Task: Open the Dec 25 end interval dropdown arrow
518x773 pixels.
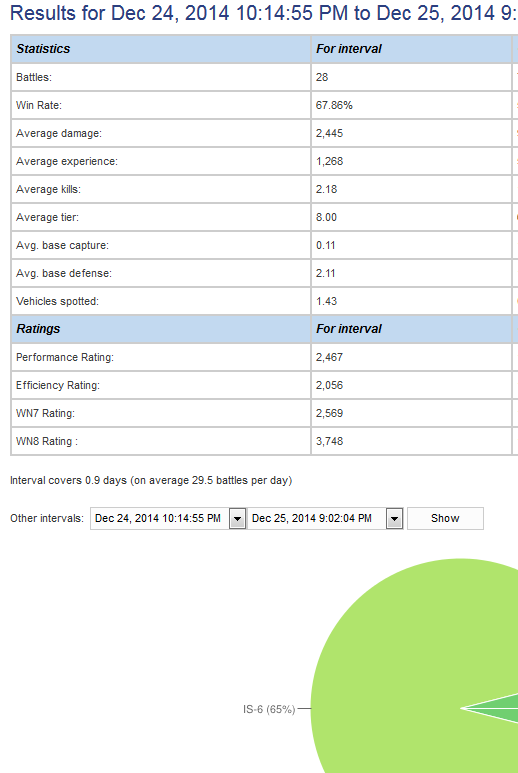Action: tap(394, 519)
